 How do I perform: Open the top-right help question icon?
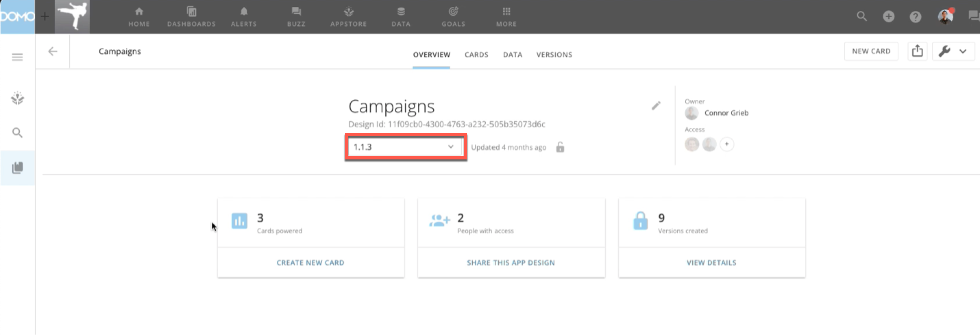click(x=915, y=17)
